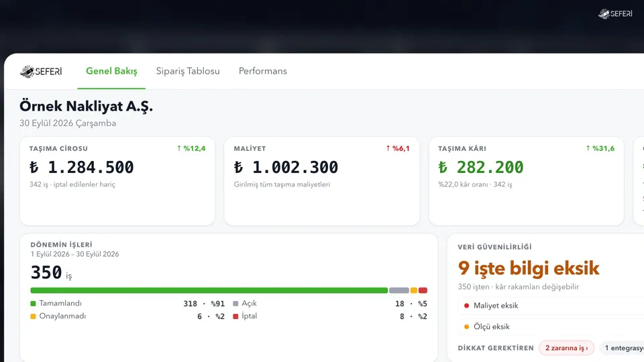Click the Maliyet value ₺ 1.002.300
Image resolution: width=644 pixels, height=362 pixels.
tap(286, 167)
